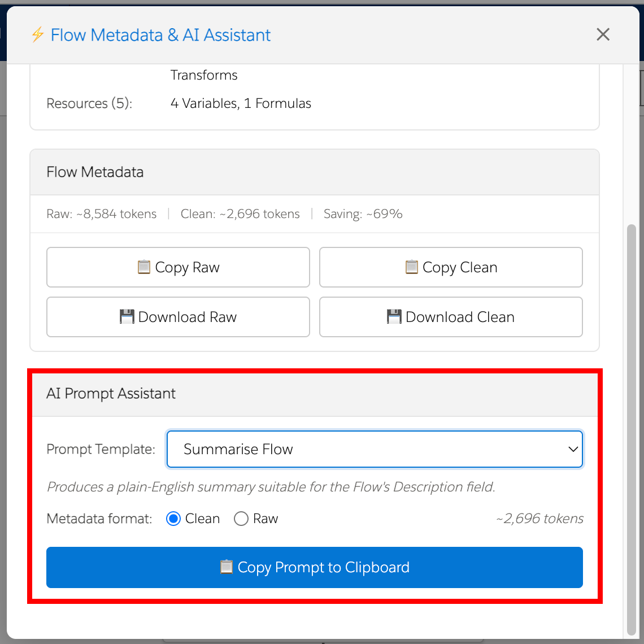Copy the raw flow metadata
This screenshot has width=644, height=644.
coord(178,267)
